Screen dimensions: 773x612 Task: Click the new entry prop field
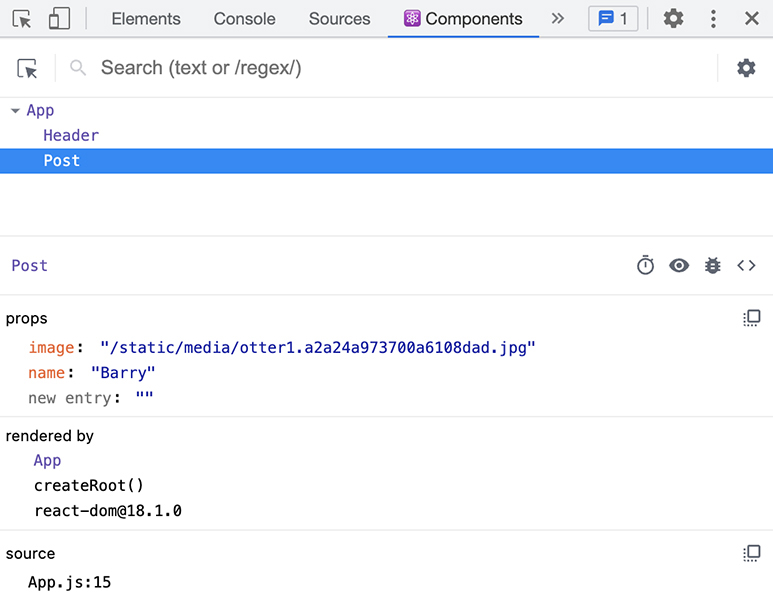(x=70, y=397)
